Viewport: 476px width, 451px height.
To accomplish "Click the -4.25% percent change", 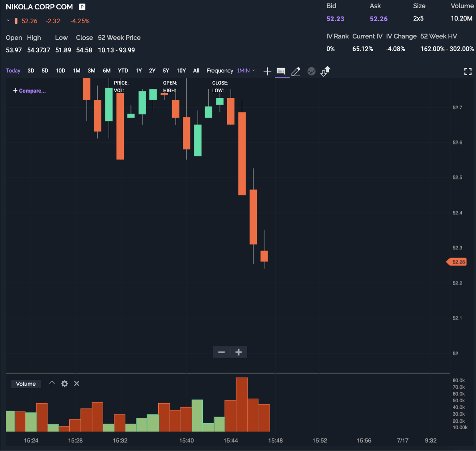I will [x=80, y=21].
